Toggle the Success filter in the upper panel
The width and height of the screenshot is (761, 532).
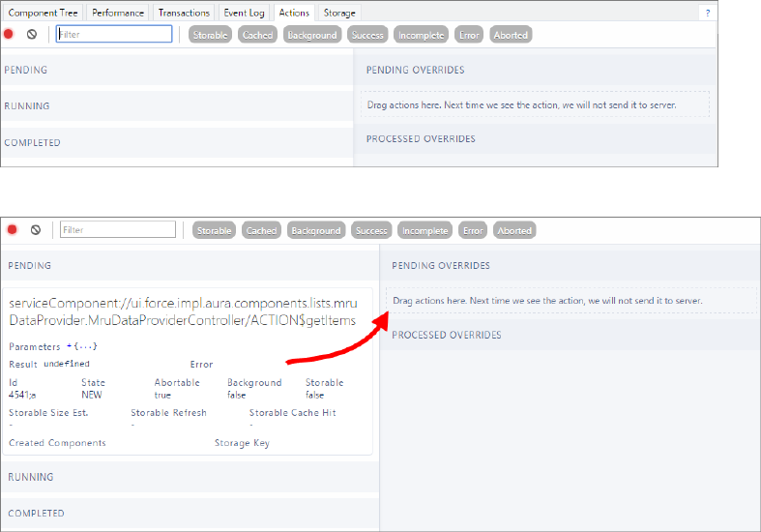point(367,35)
